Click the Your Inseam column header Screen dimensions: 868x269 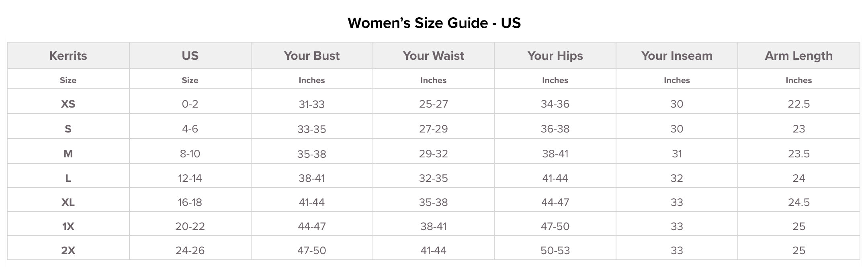677,56
